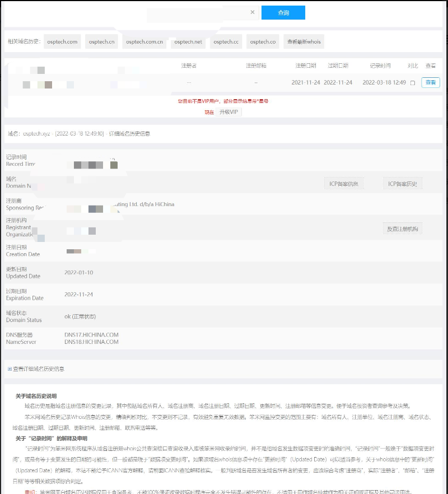Select the 2022-03-18 12:49 record time cell
Viewport: 448px width, 494px height.
[x=384, y=82]
